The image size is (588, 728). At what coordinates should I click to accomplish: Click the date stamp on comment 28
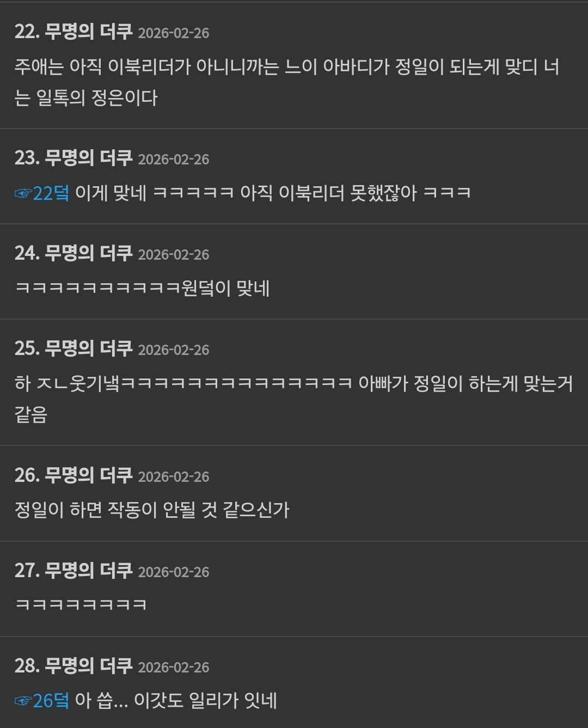click(x=174, y=668)
